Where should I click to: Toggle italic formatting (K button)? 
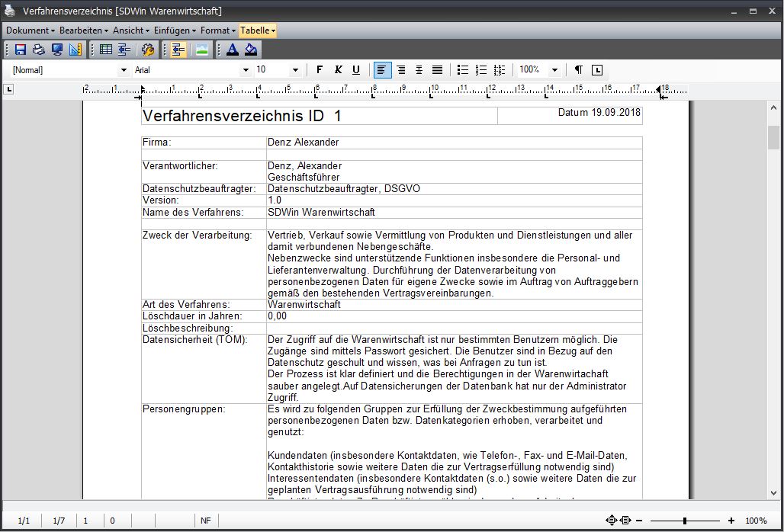[338, 70]
